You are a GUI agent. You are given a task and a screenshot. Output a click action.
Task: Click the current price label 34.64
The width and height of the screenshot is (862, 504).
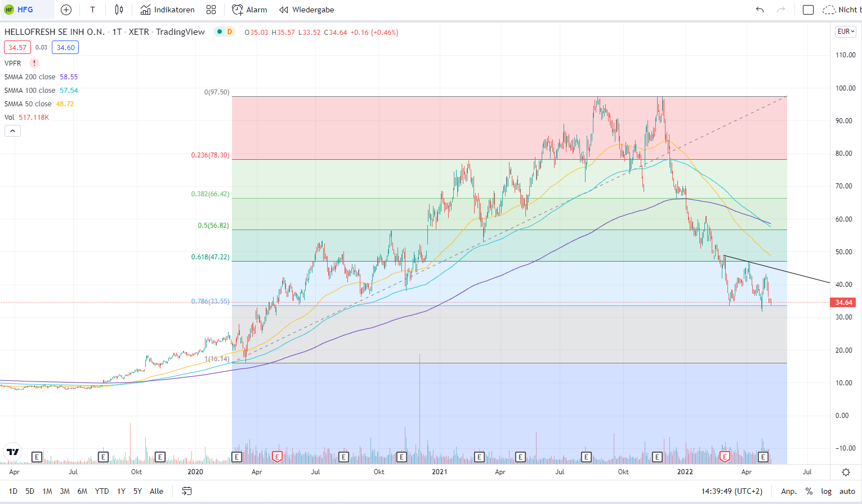point(843,303)
